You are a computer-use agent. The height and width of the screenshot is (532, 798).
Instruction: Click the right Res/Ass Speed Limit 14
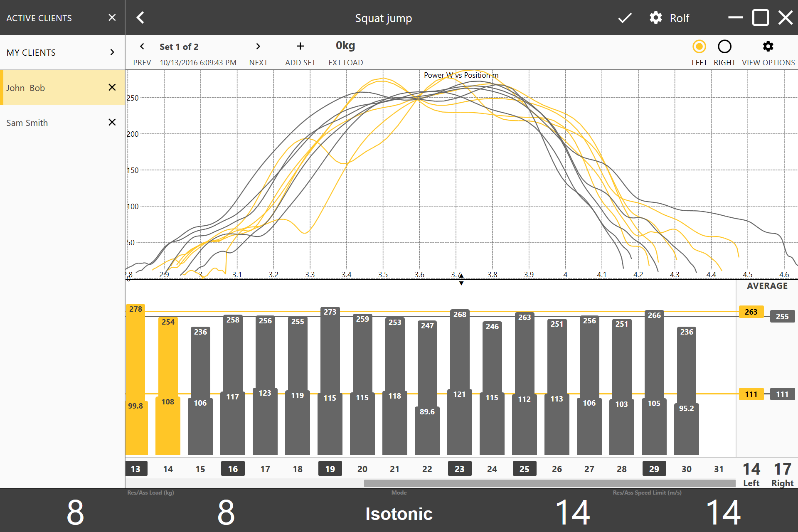pyautogui.click(x=723, y=512)
